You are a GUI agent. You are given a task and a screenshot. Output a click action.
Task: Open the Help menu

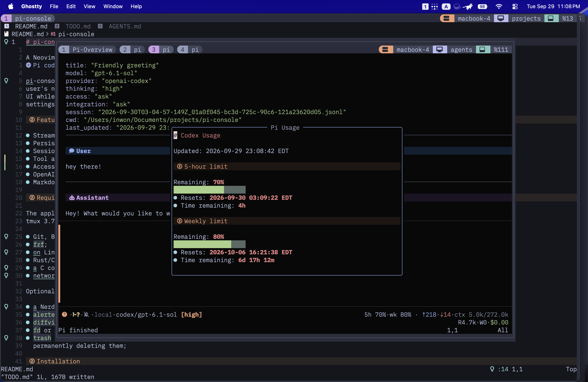pos(136,6)
